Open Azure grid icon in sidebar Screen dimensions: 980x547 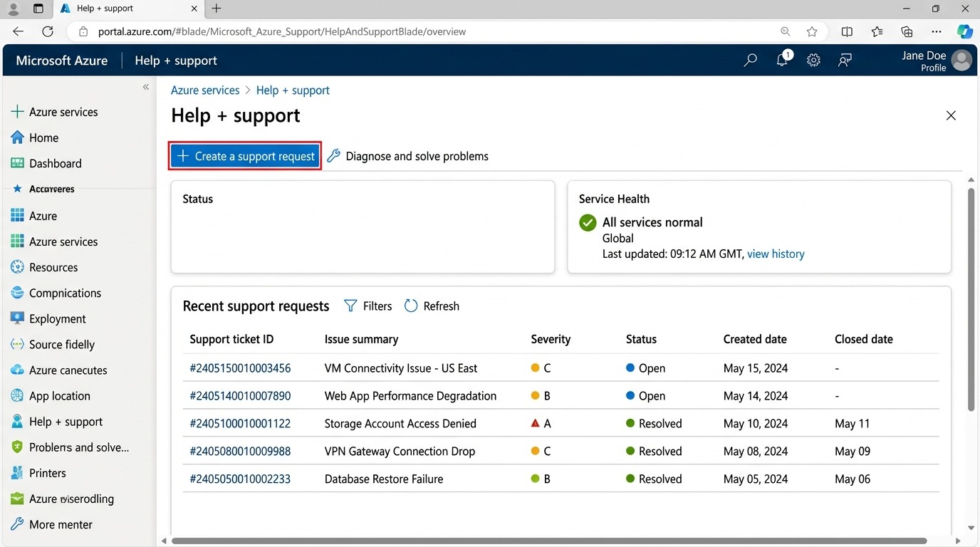18,216
